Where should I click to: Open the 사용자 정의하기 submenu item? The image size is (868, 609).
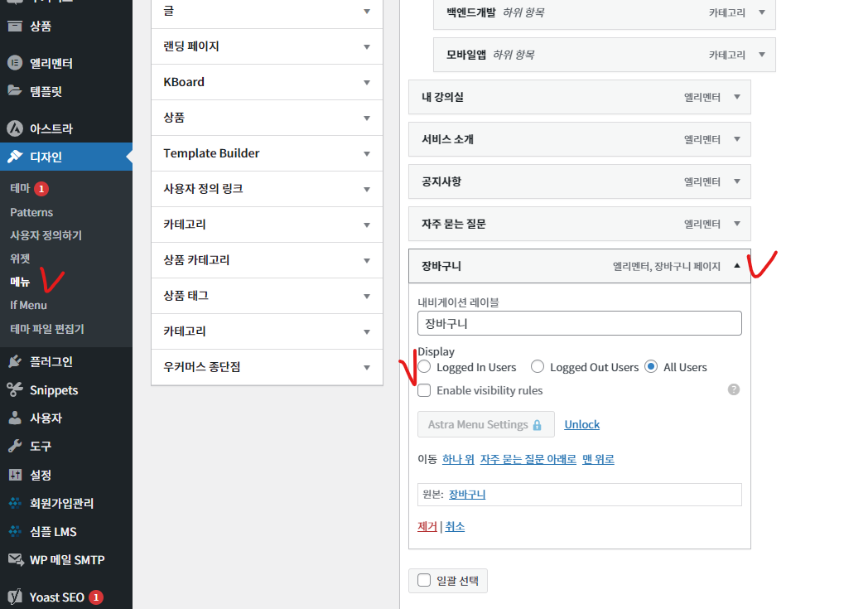click(x=46, y=235)
